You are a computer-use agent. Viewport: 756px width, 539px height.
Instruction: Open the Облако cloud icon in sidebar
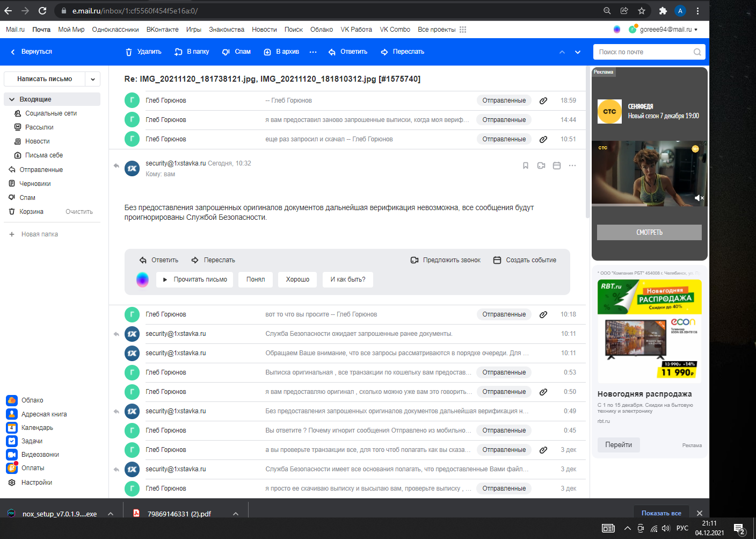tap(12, 400)
